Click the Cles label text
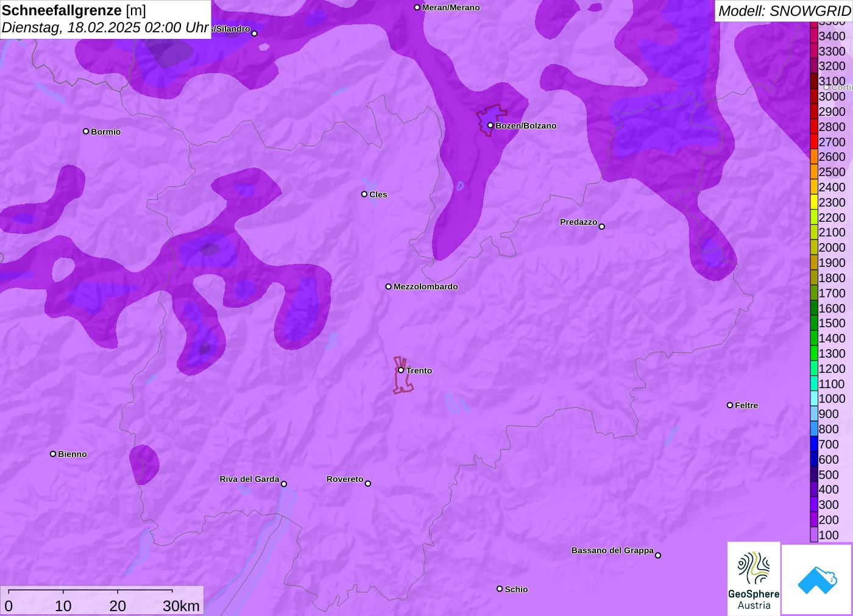 [x=378, y=194]
